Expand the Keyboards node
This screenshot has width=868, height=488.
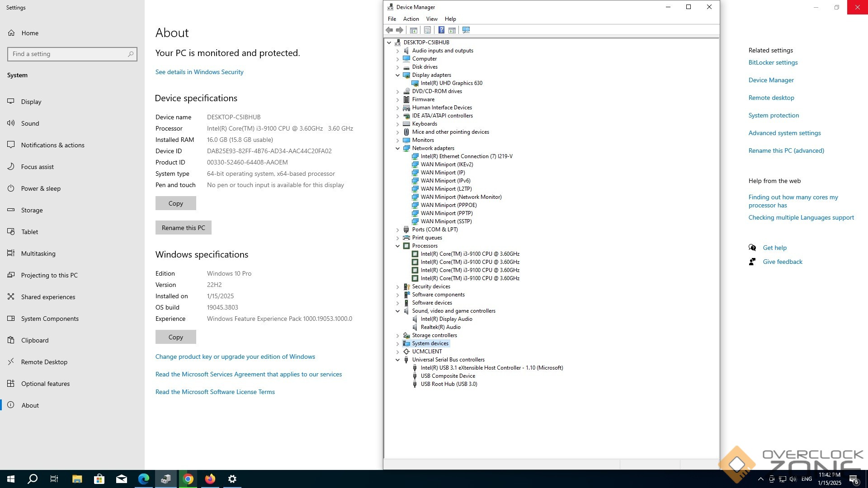(398, 124)
